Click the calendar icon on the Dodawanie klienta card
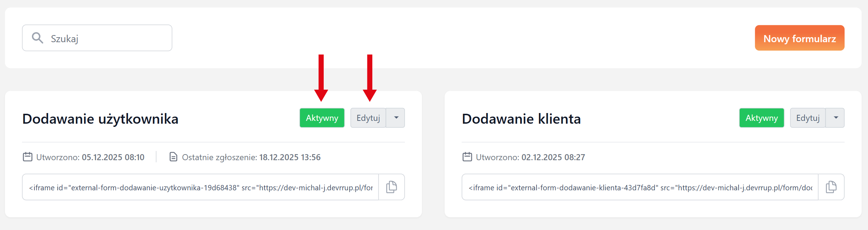The height and width of the screenshot is (230, 868). coord(467,157)
